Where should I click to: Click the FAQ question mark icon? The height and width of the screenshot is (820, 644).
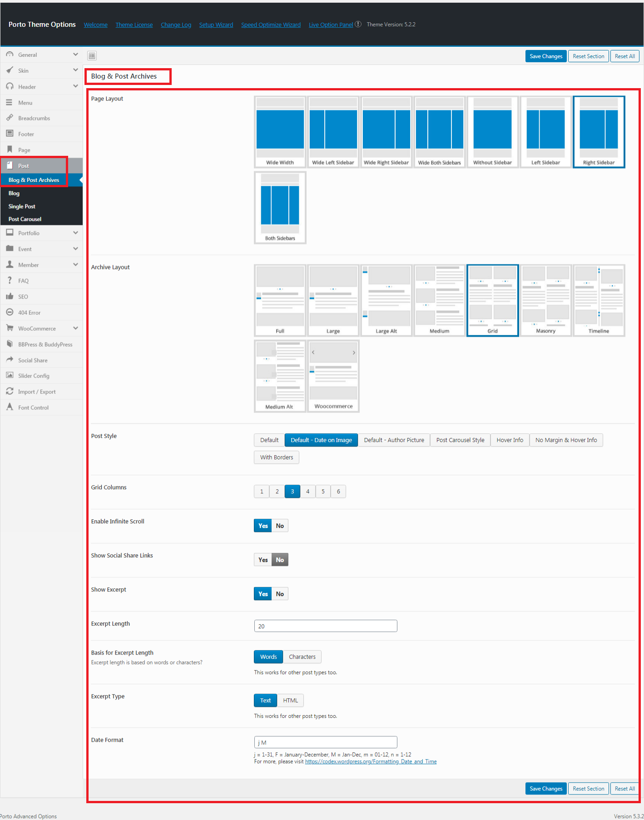point(10,280)
